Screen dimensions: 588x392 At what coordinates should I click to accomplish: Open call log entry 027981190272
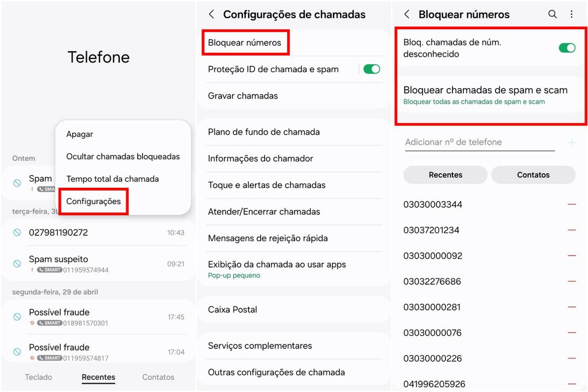point(98,232)
